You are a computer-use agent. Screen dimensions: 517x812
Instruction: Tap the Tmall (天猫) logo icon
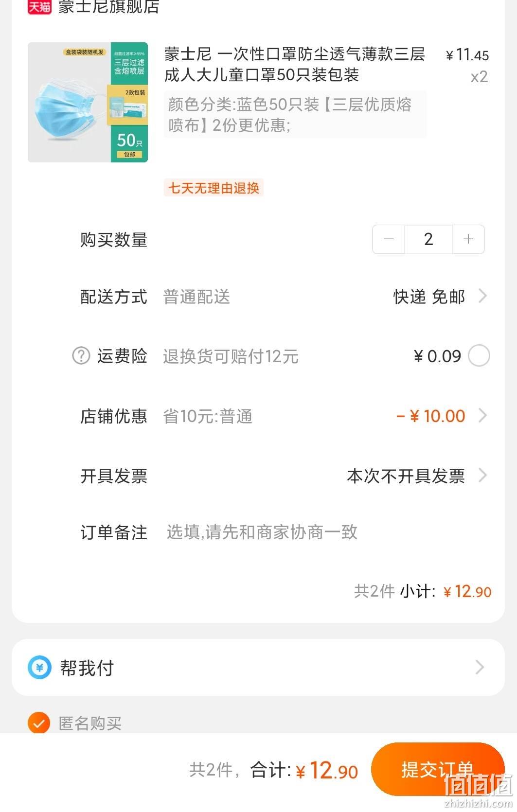pos(39,6)
